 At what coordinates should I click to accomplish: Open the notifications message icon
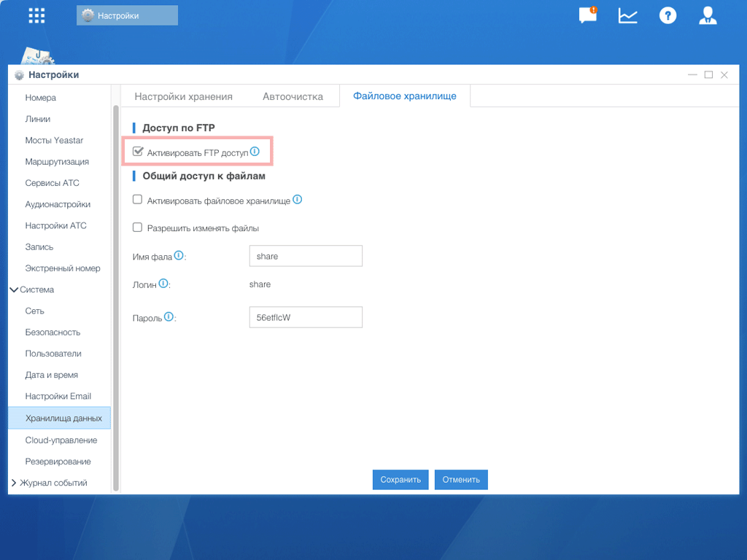click(x=587, y=15)
